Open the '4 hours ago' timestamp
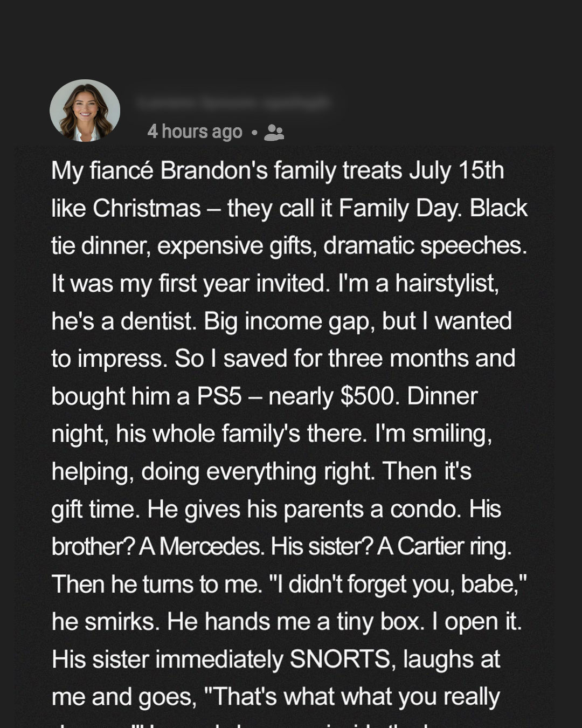 [x=195, y=132]
